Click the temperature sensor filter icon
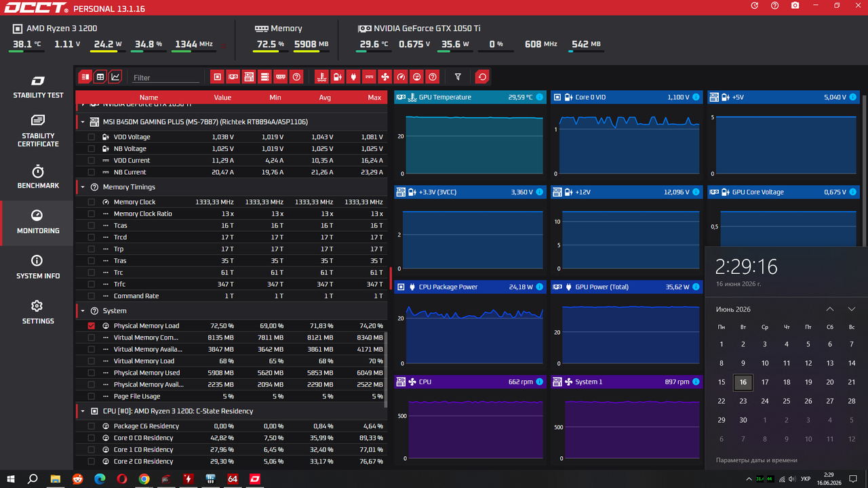868x488 pixels. click(x=321, y=77)
